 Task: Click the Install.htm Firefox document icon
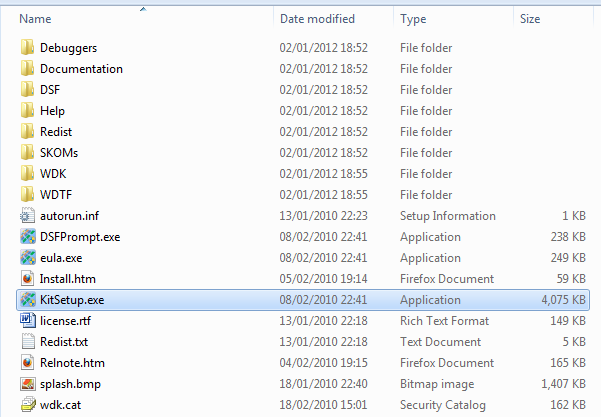coord(27,279)
